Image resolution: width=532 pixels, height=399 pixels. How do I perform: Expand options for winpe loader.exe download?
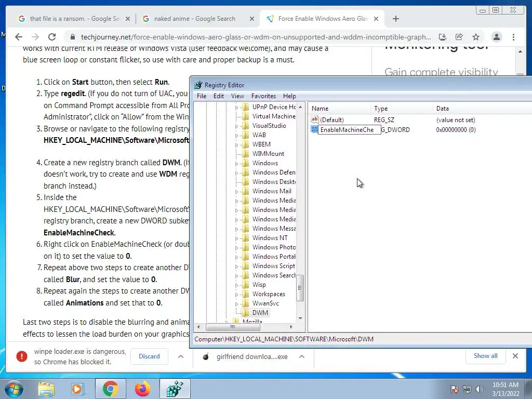tap(181, 356)
